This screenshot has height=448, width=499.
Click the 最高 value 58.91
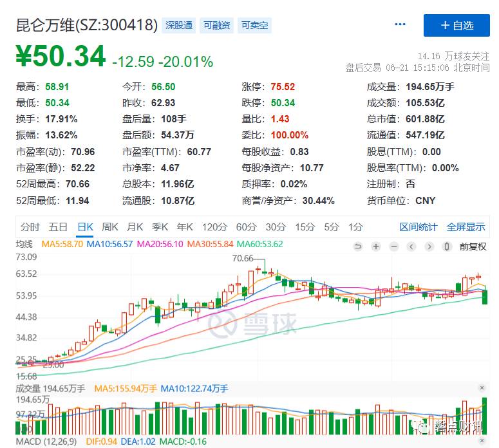(x=57, y=86)
